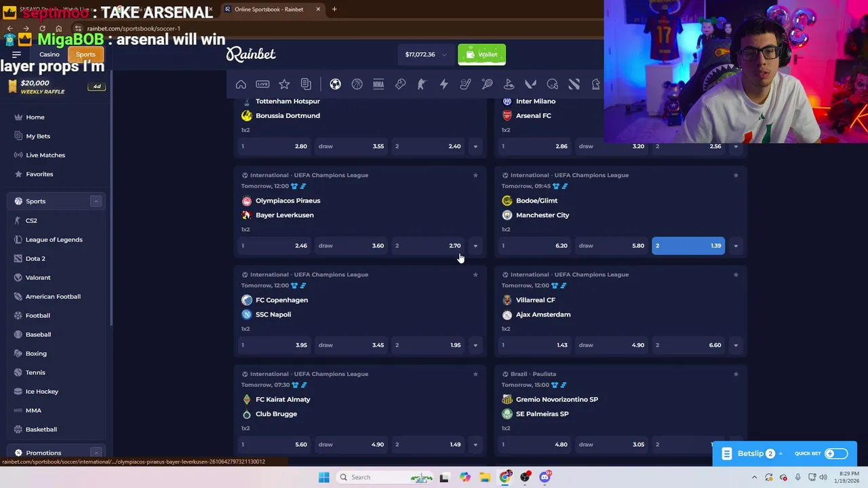
Task: Switch to the Casino tab
Action: click(49, 54)
